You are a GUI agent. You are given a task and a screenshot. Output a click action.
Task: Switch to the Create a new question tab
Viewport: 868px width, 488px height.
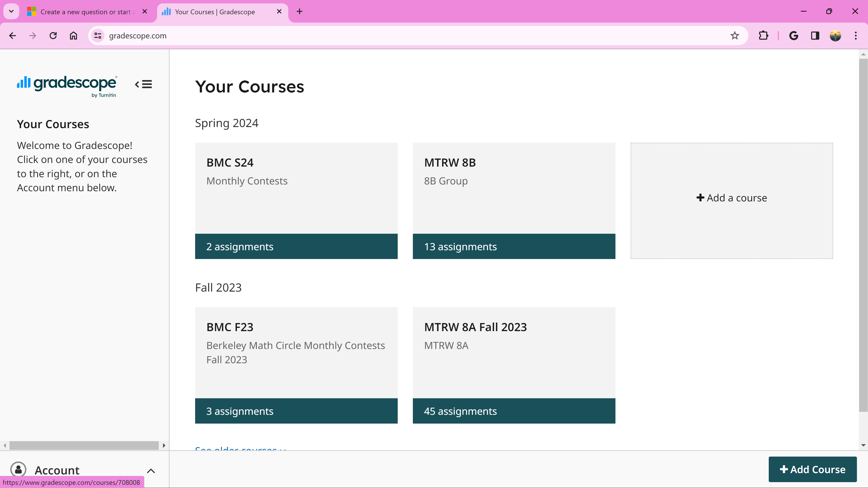pos(87,12)
